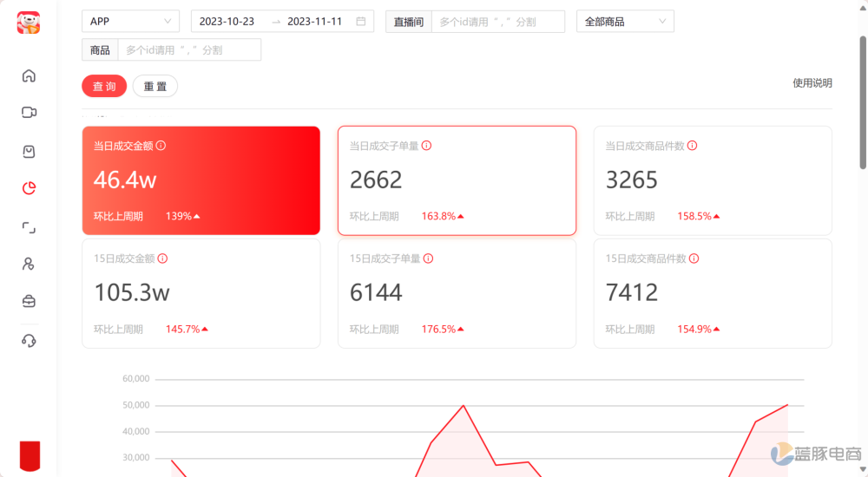
Task: Select the pie chart data sidebar icon
Action: click(x=29, y=189)
